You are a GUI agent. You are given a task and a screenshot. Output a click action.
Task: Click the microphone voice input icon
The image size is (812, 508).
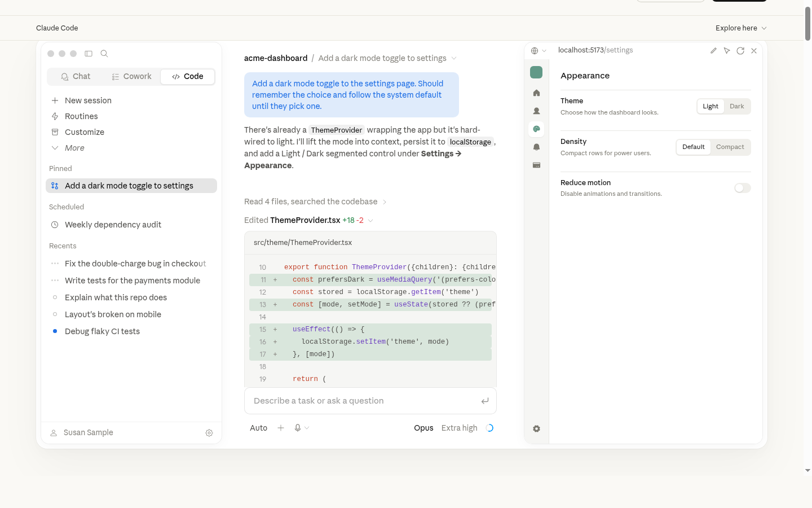(x=298, y=428)
